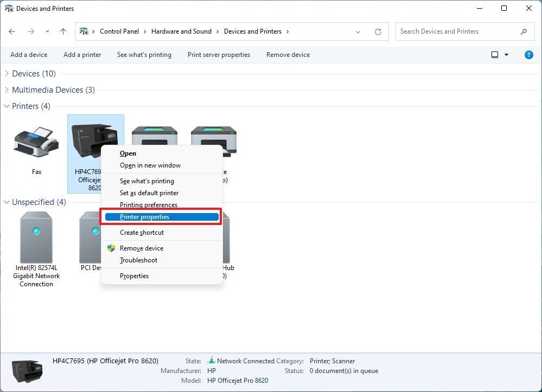This screenshot has height=392, width=542.
Task: Open Print server properties
Action: (219, 54)
